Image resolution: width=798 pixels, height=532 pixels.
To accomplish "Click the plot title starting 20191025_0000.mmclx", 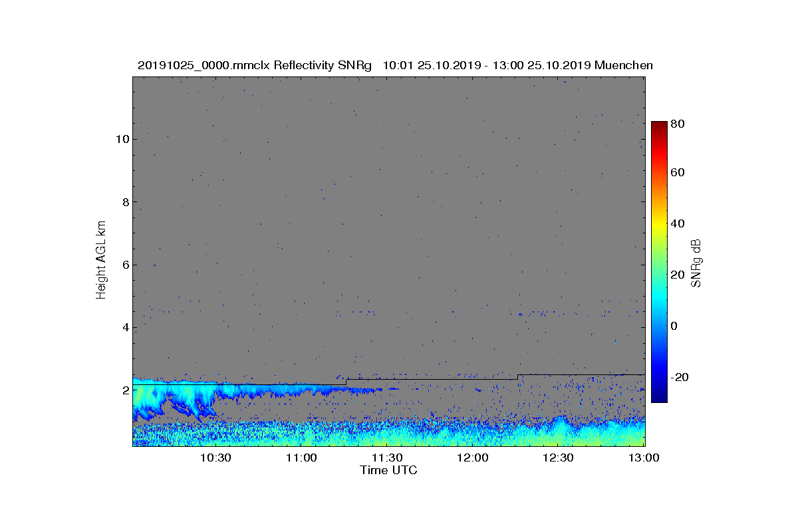I will (395, 65).
